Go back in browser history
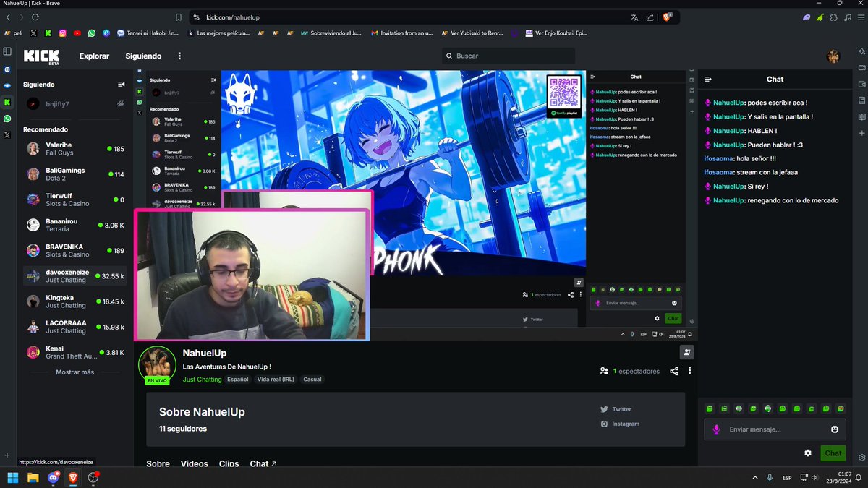 point(8,17)
